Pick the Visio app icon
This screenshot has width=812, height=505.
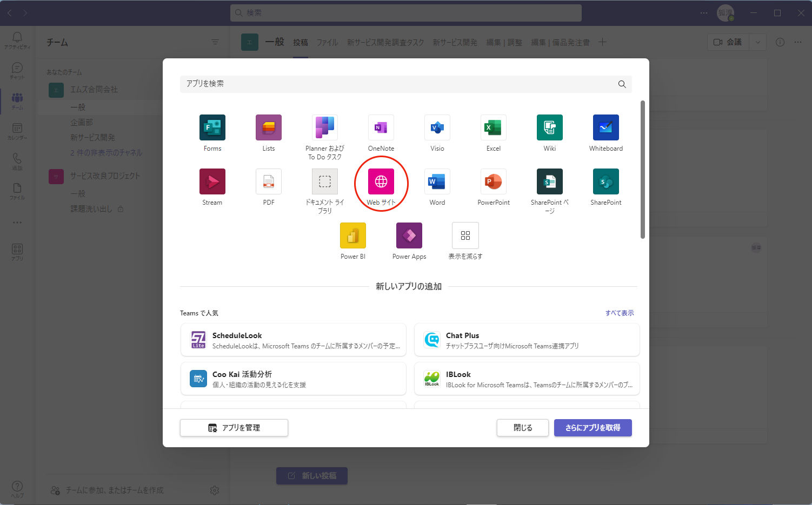click(x=437, y=127)
